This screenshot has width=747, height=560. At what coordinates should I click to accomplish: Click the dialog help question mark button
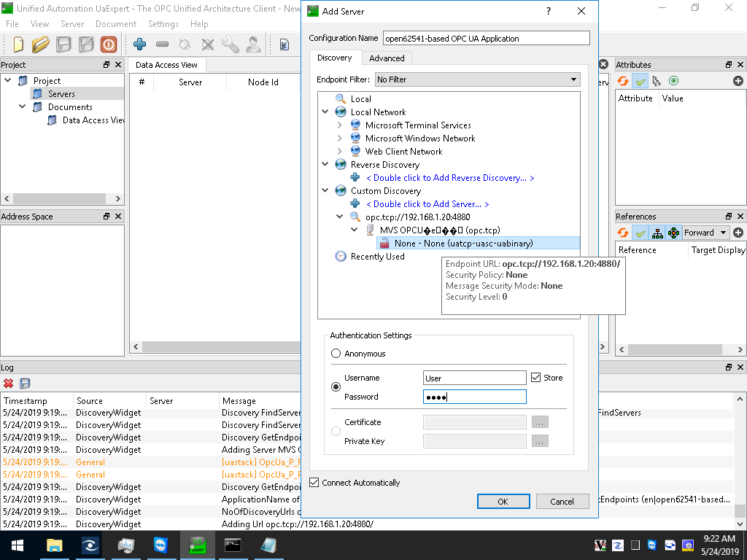coord(549,11)
